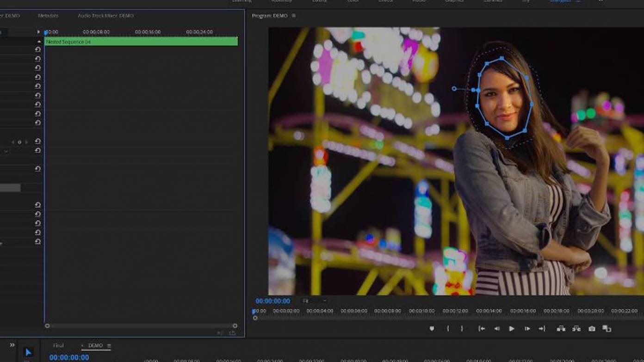Click the Lift icon in transport controls
The height and width of the screenshot is (362, 644).
click(561, 329)
